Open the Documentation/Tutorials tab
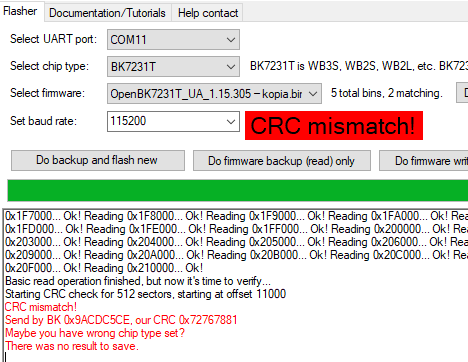This screenshot has height=362, width=468. pos(107,13)
